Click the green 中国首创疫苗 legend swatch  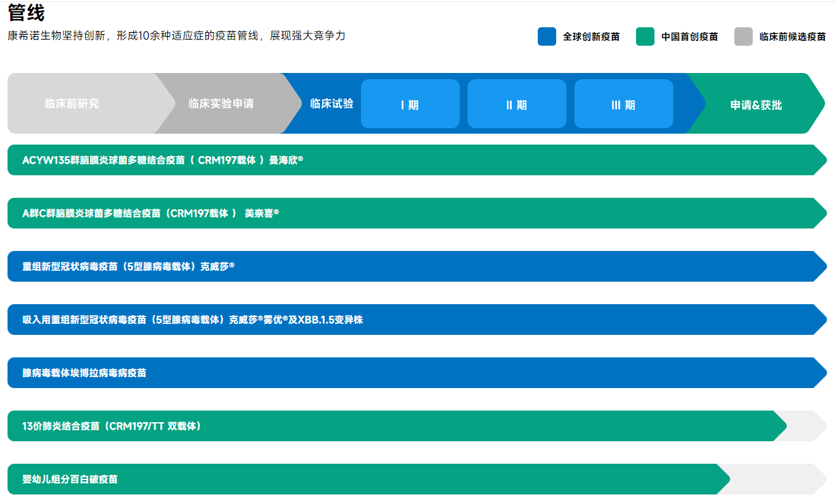click(645, 37)
